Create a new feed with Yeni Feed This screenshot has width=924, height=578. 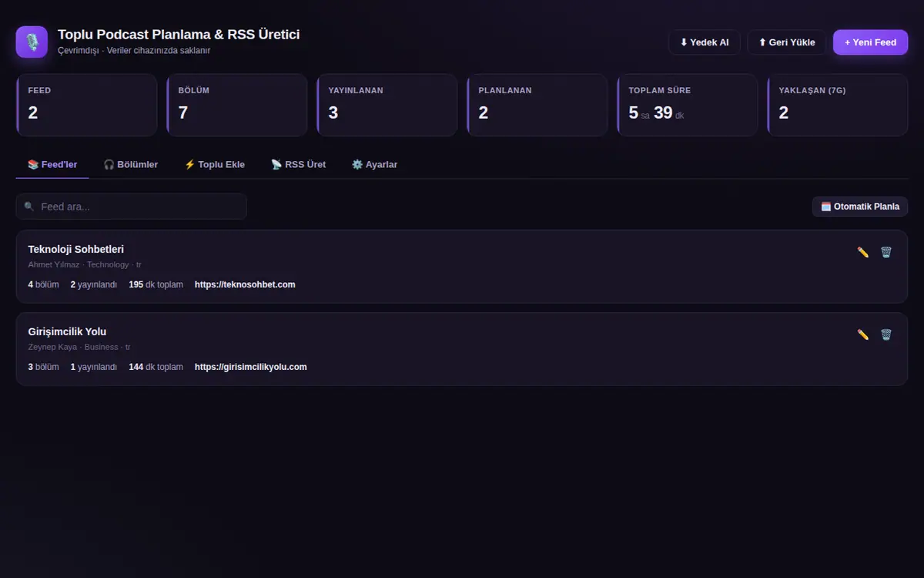click(871, 42)
